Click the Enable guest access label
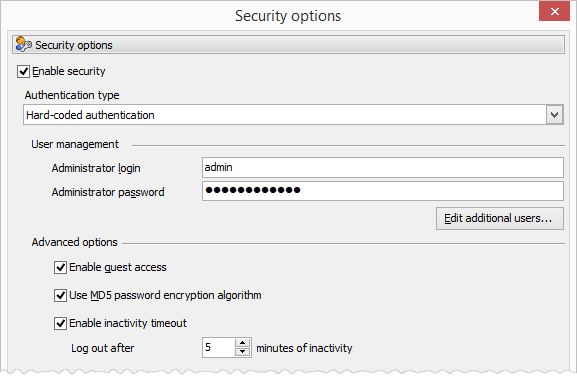The image size is (577, 378). tap(118, 267)
